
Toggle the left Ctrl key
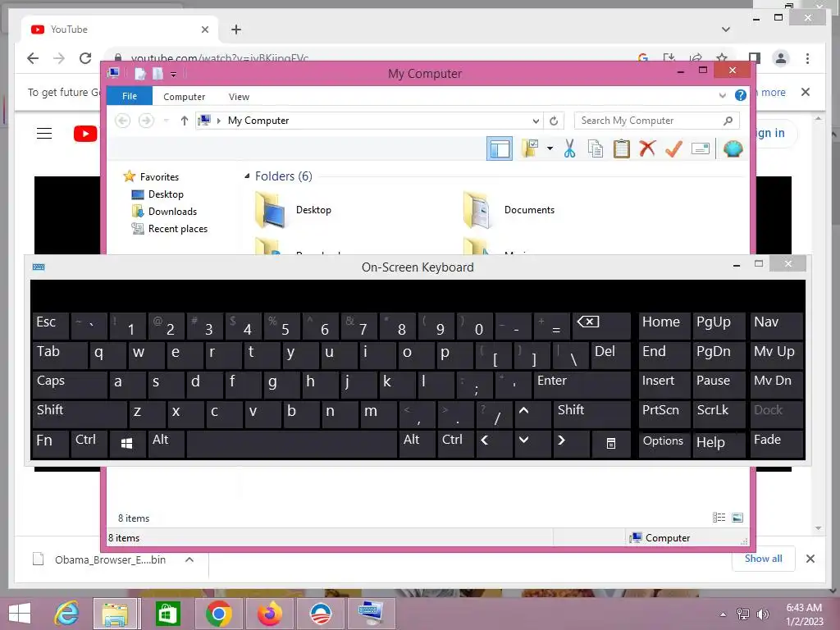tap(89, 444)
